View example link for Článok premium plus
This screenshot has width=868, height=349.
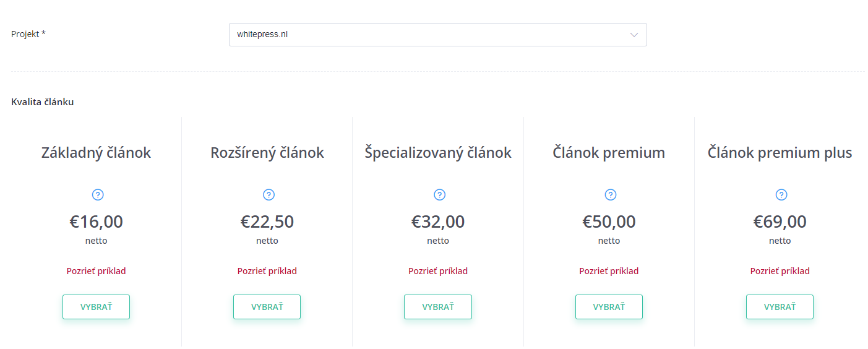pyautogui.click(x=780, y=271)
